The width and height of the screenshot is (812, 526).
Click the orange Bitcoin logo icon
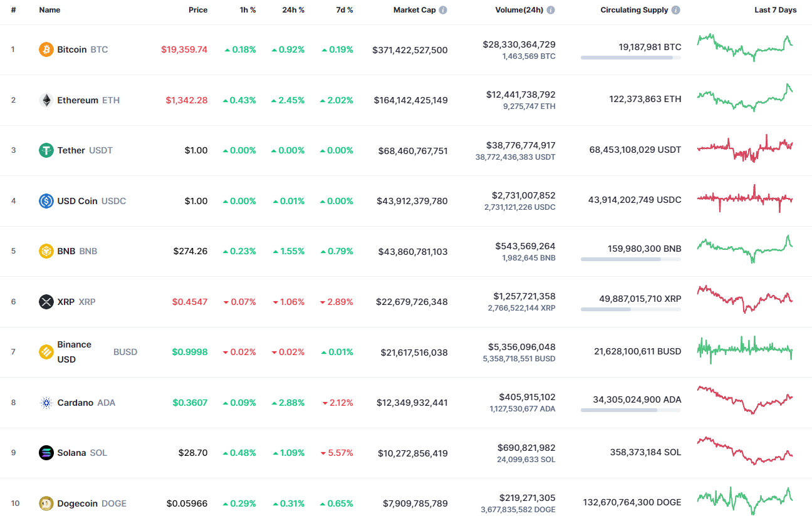click(x=46, y=49)
